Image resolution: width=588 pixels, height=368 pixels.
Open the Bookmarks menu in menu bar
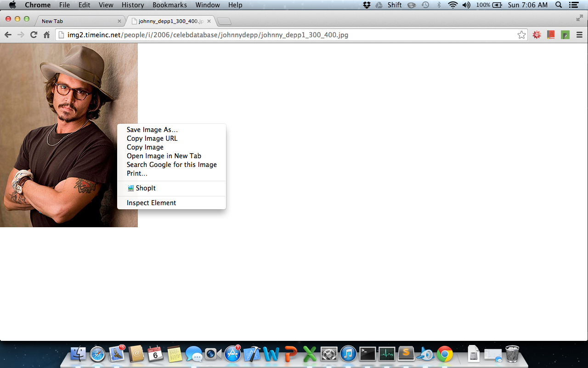[170, 5]
